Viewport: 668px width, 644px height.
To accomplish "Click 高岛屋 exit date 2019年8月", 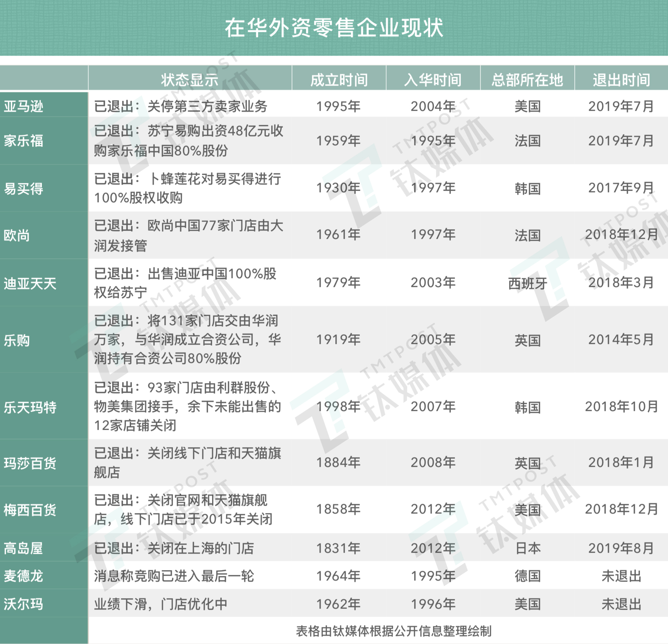I will [x=621, y=548].
